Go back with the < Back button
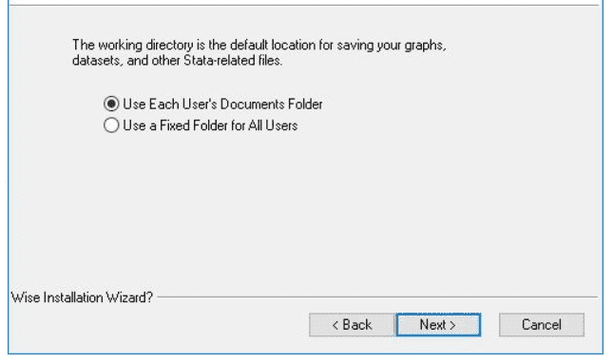Screen dimensions: 613x364 (x=352, y=324)
